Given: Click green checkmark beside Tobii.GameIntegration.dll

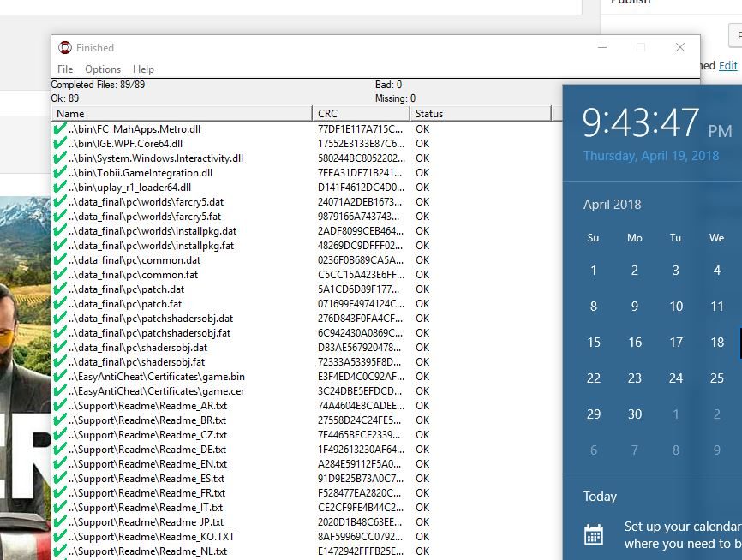Looking at the screenshot, I should [x=60, y=173].
